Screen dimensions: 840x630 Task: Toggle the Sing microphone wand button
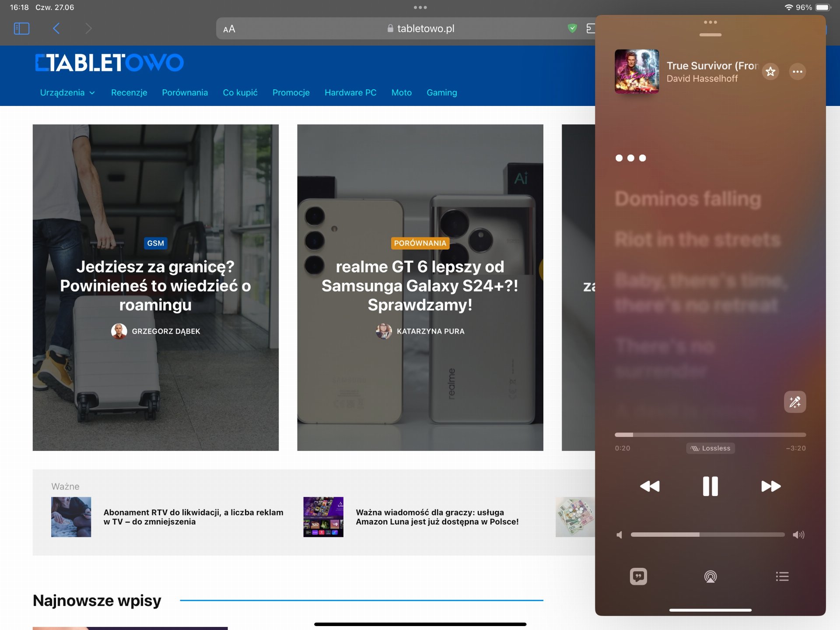coord(795,402)
